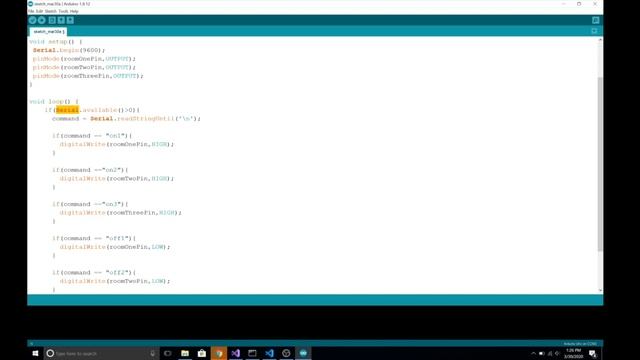Create a new sketch with New button
Viewport: 640px width, 360px height.
pos(52,20)
